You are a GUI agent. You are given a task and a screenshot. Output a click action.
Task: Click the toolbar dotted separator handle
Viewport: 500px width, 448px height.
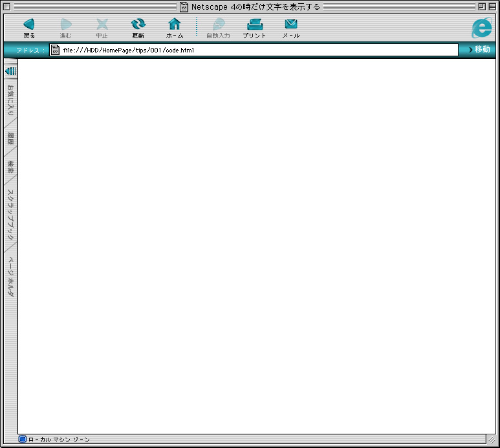click(197, 27)
